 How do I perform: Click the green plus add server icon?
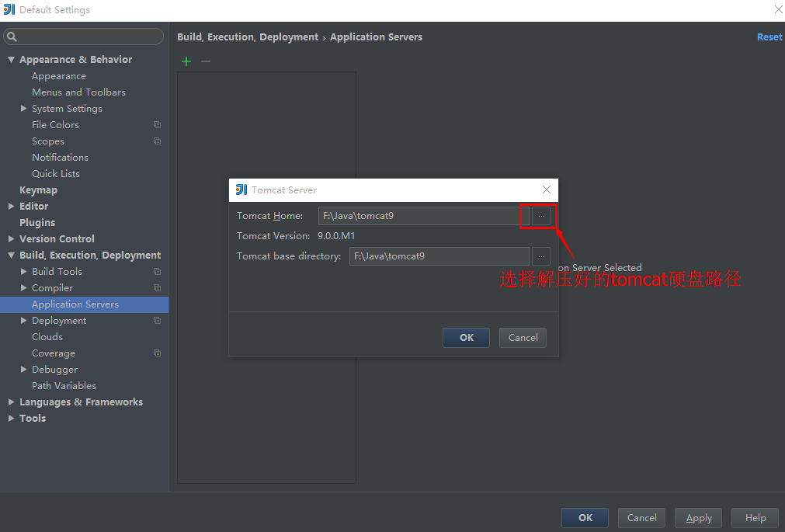point(186,61)
